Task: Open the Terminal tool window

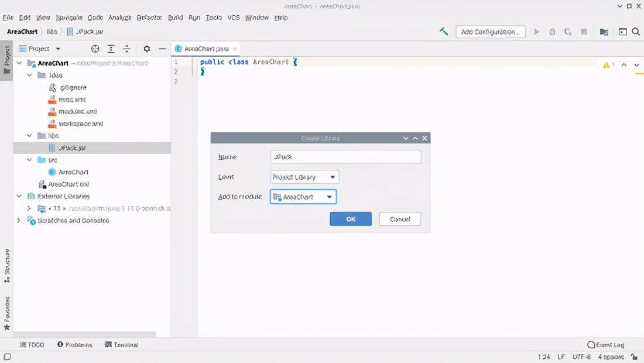Action: point(122,344)
